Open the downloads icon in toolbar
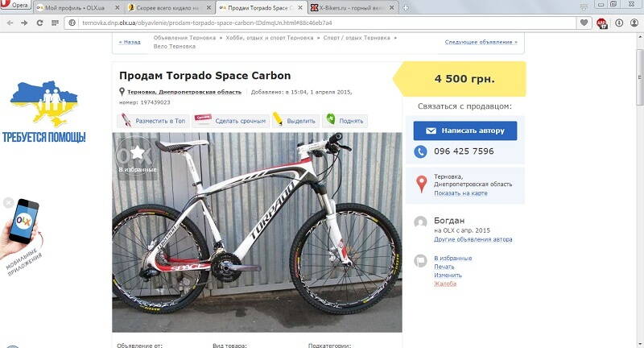 (619, 23)
